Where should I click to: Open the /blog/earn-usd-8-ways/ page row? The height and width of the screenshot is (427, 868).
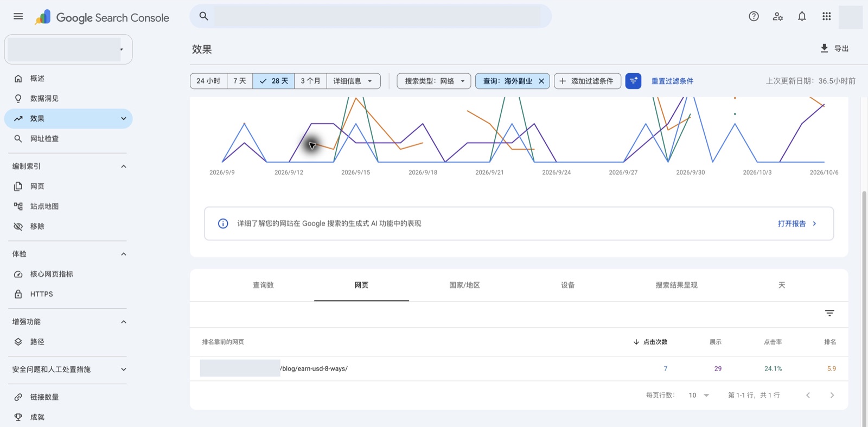click(x=519, y=368)
